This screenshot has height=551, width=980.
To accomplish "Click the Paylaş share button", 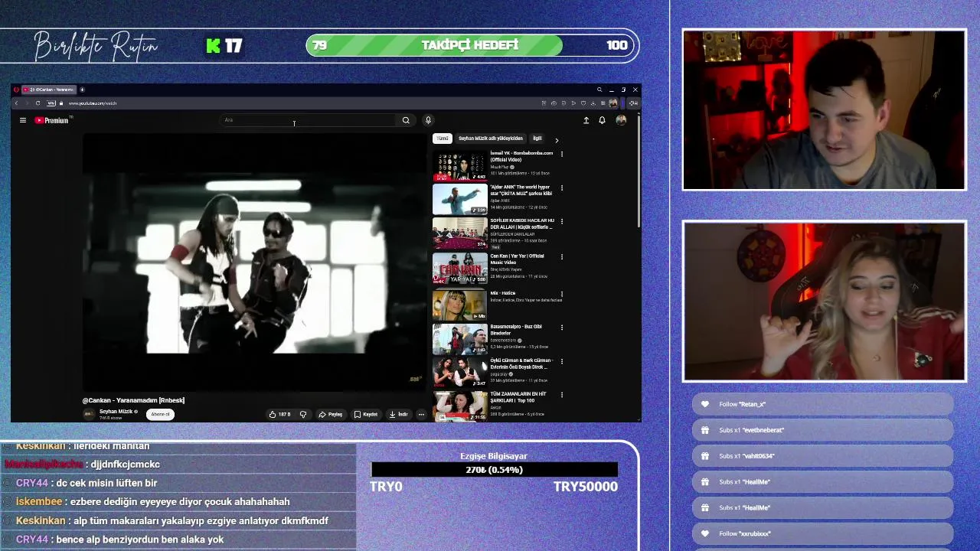I will [331, 414].
